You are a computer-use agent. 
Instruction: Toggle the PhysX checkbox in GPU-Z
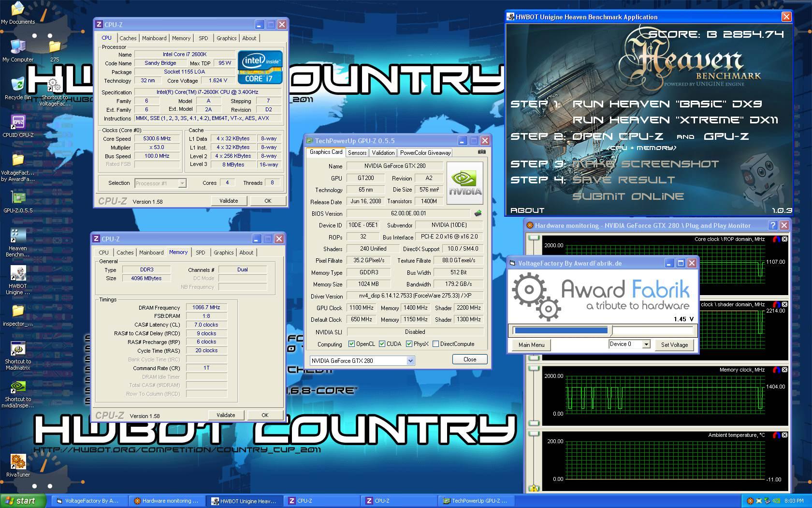point(409,344)
